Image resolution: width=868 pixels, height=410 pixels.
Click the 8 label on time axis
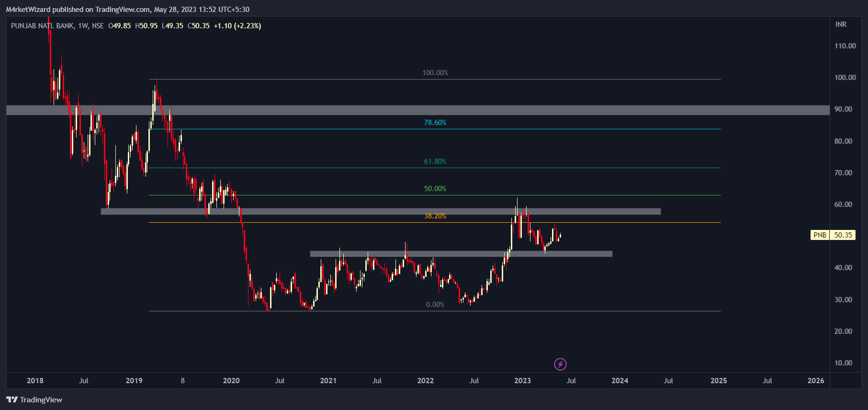[183, 381]
